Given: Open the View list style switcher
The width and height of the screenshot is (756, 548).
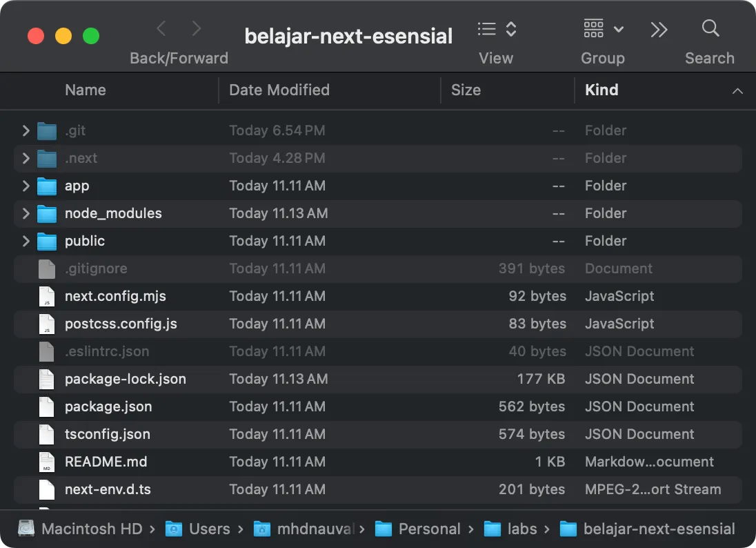Looking at the screenshot, I should coord(497,29).
